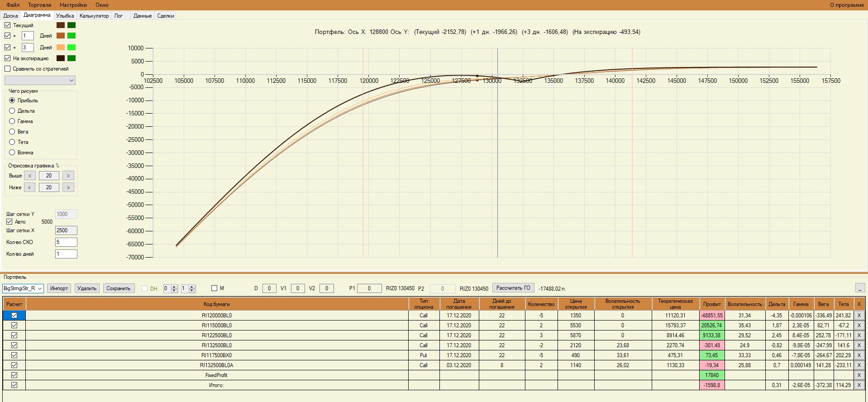Open the О программе menu
Image resolution: width=868 pixels, height=402 pixels.
pos(847,5)
